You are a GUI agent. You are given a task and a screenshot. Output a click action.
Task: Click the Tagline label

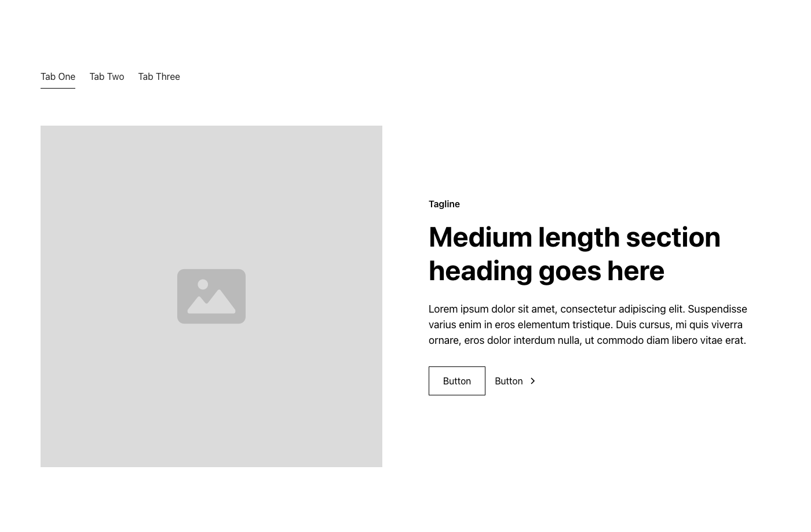pyautogui.click(x=444, y=204)
